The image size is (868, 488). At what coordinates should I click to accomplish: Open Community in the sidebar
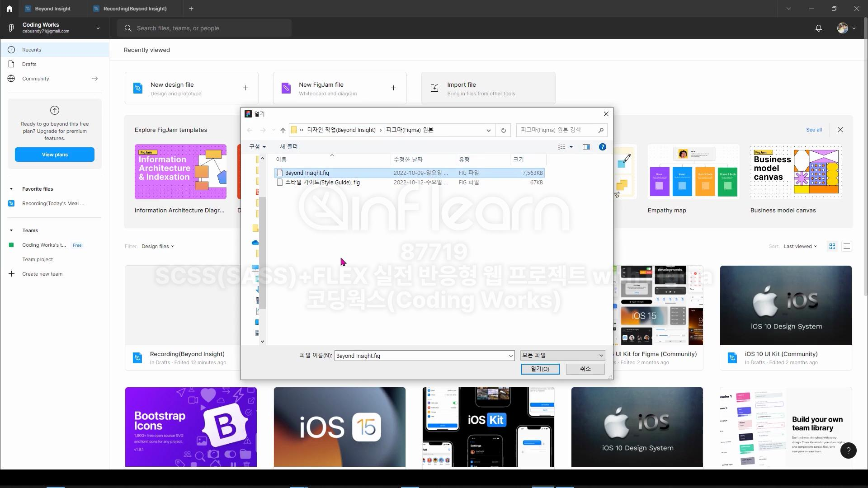[x=36, y=79]
